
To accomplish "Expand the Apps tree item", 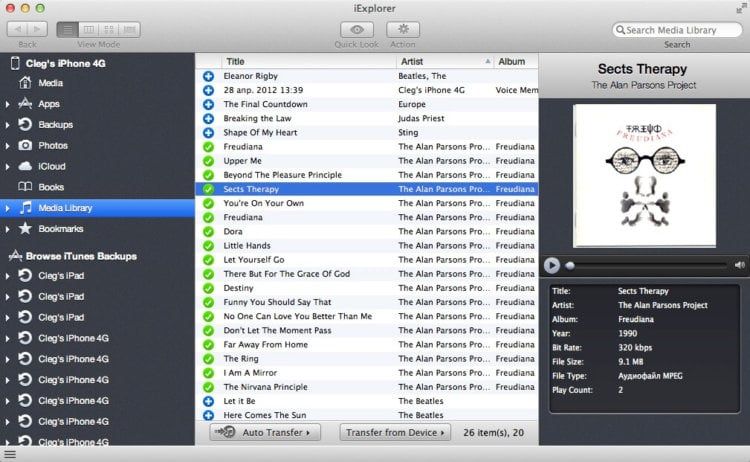I will point(7,104).
